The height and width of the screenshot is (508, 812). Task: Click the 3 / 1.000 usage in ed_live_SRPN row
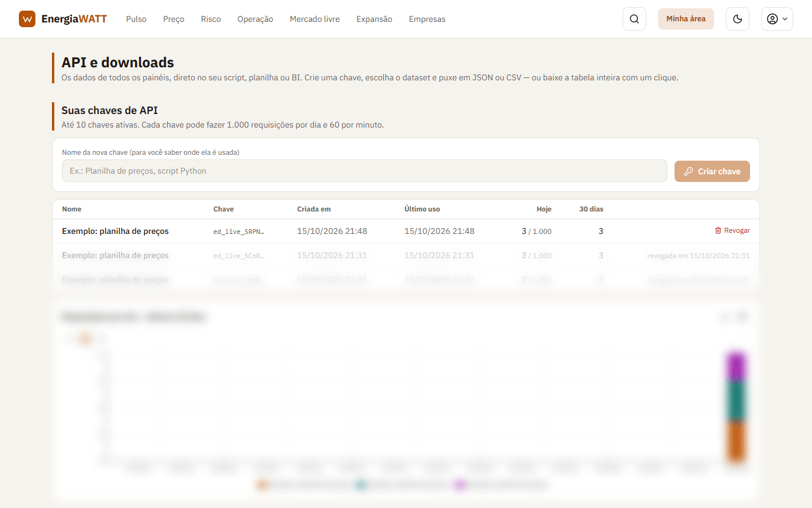(536, 232)
